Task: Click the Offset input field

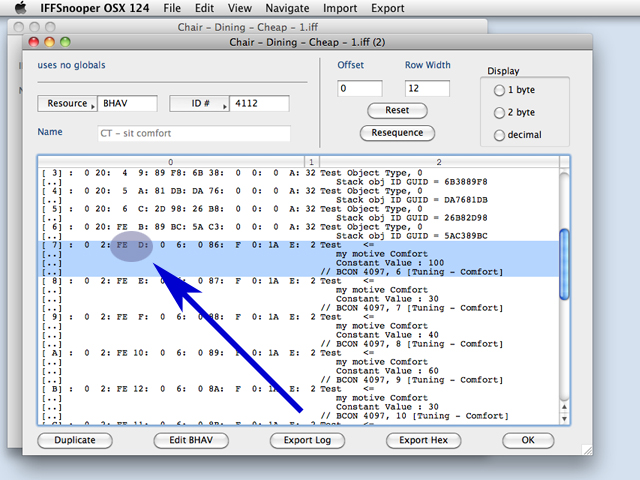Action: 360,88
